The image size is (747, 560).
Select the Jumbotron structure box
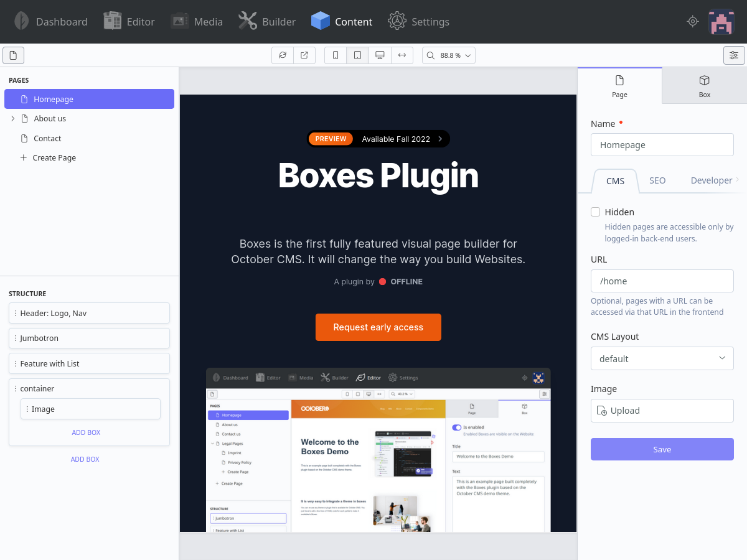pos(89,338)
